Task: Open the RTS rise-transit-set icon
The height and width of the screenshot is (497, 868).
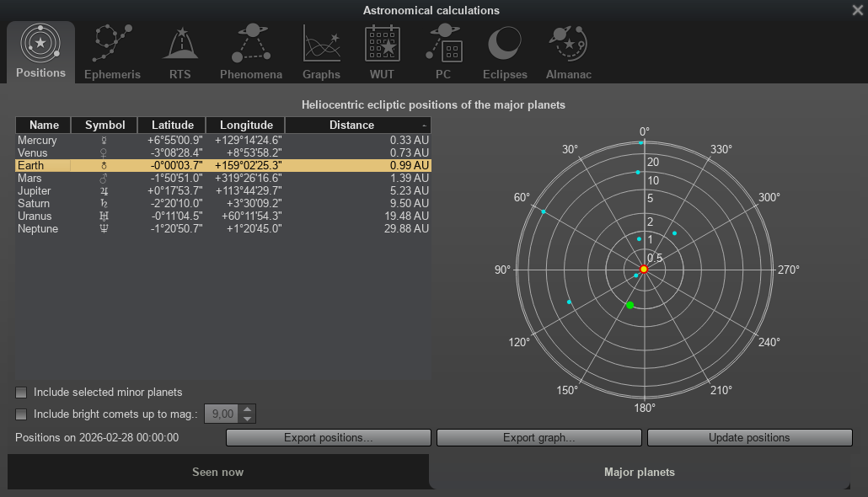Action: coord(179,52)
